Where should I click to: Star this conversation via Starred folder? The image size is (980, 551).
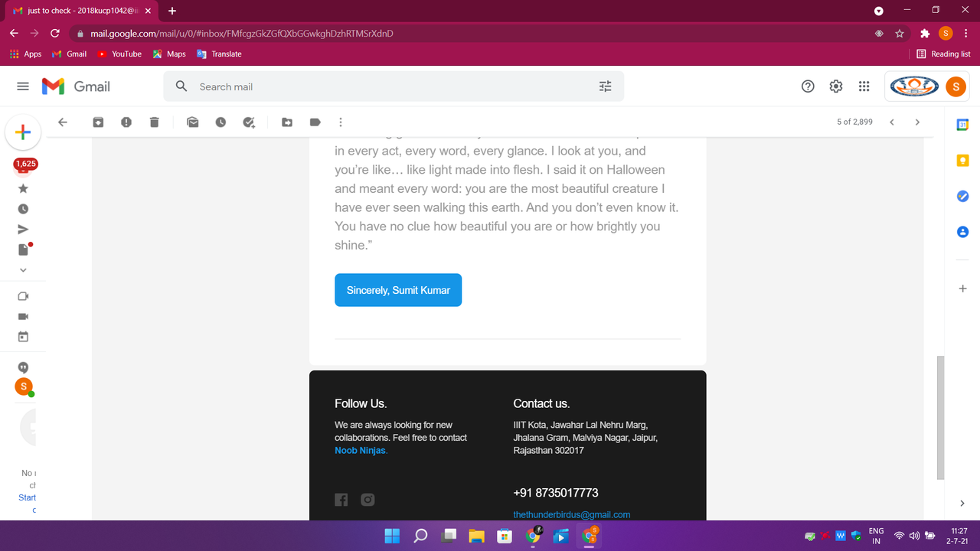coord(23,188)
